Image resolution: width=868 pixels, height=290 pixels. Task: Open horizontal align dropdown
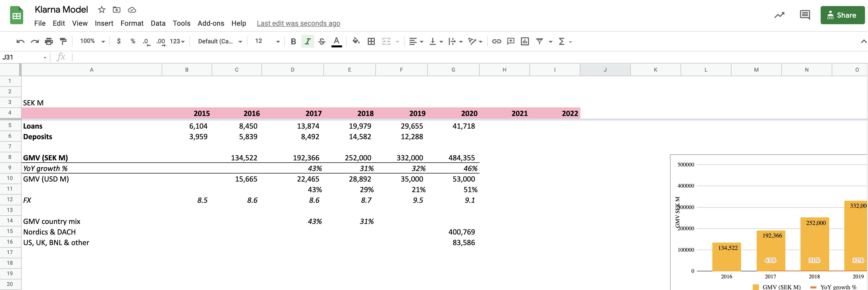tap(416, 41)
